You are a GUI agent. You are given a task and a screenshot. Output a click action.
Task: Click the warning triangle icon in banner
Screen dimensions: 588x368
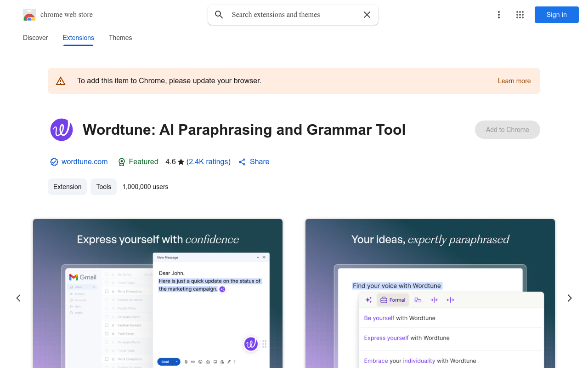[x=61, y=81]
